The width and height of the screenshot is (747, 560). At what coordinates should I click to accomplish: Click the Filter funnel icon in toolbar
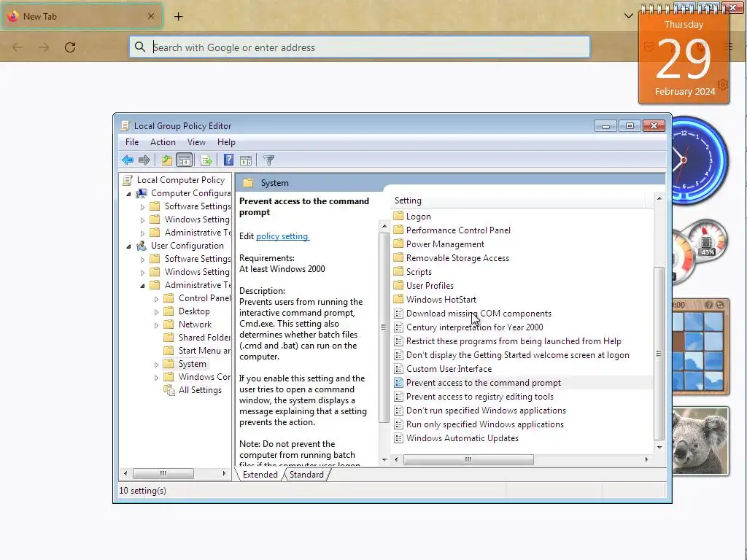point(268,160)
